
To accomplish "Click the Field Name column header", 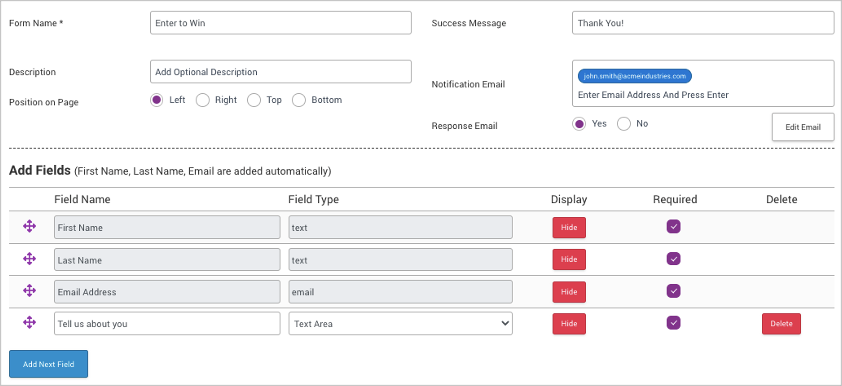I will tap(82, 200).
